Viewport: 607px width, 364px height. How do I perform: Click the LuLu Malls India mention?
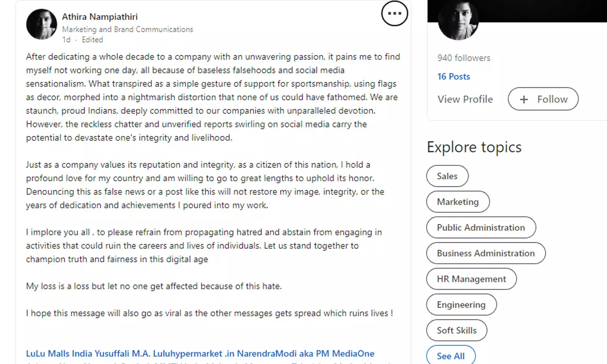[59, 353]
